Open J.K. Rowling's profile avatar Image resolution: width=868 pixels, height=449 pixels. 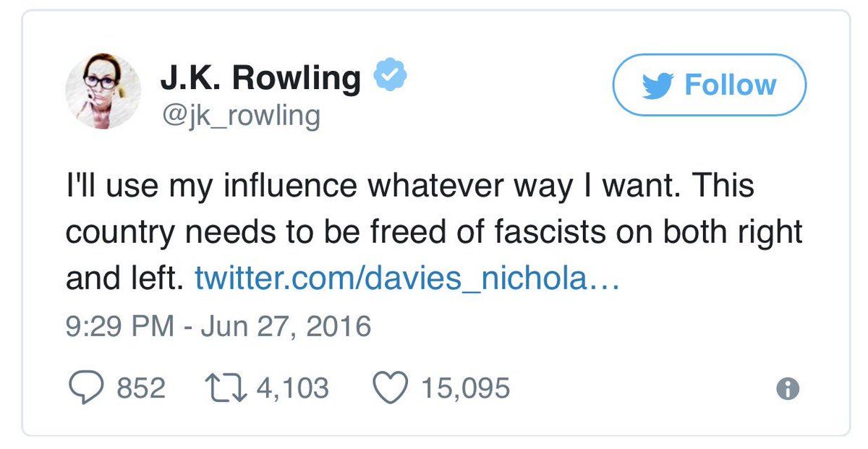click(103, 91)
